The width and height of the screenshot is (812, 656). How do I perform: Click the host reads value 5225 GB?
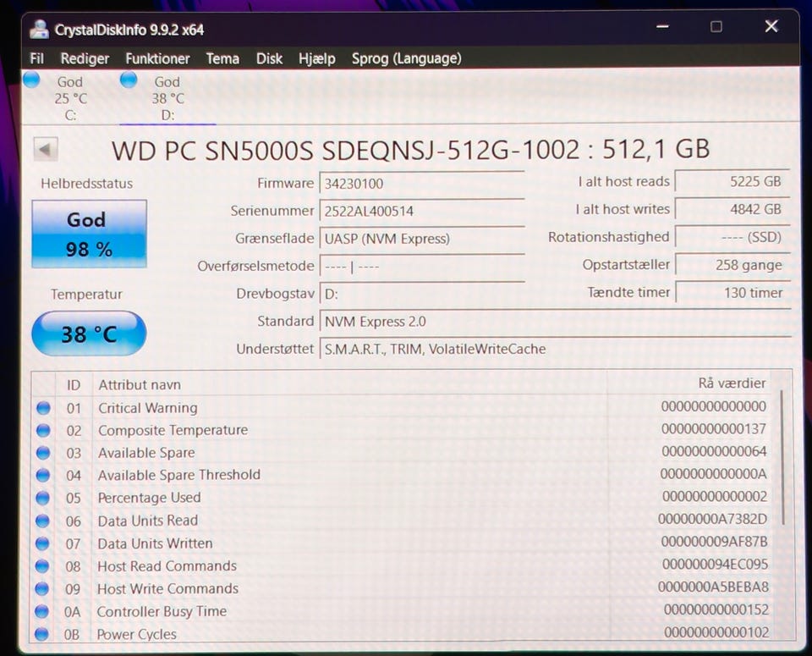click(732, 181)
